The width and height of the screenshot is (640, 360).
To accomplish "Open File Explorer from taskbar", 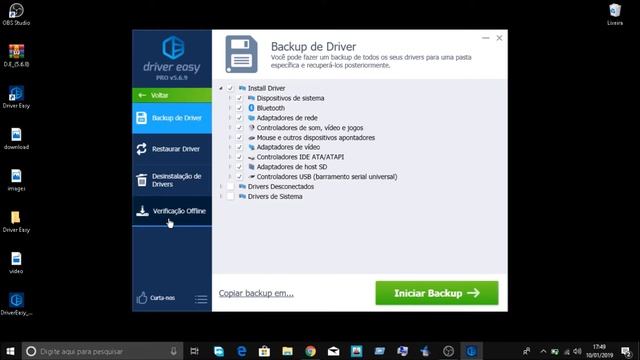I will tap(287, 351).
